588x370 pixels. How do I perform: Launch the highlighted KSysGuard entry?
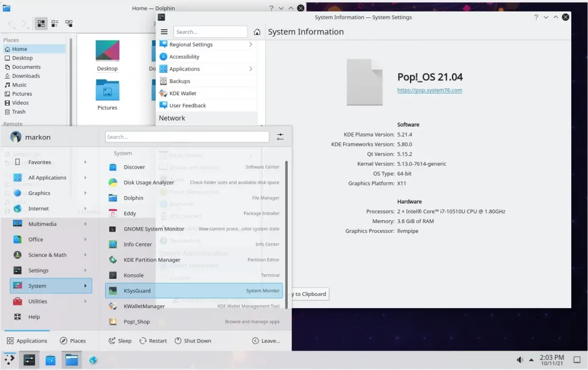pos(194,291)
